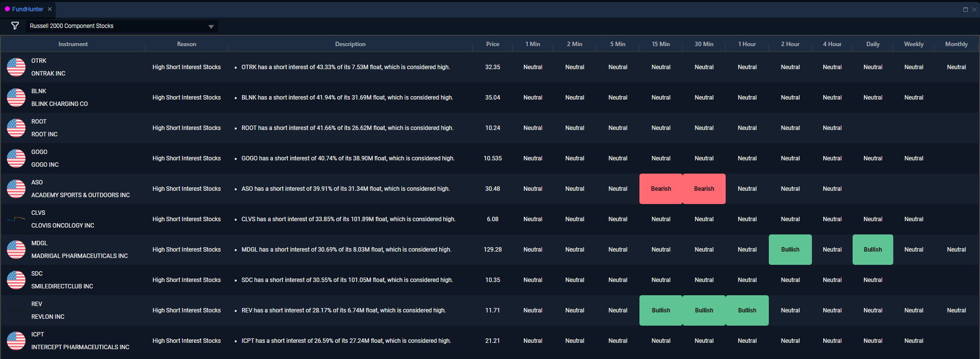Click the ASO US flag icon

click(16, 189)
